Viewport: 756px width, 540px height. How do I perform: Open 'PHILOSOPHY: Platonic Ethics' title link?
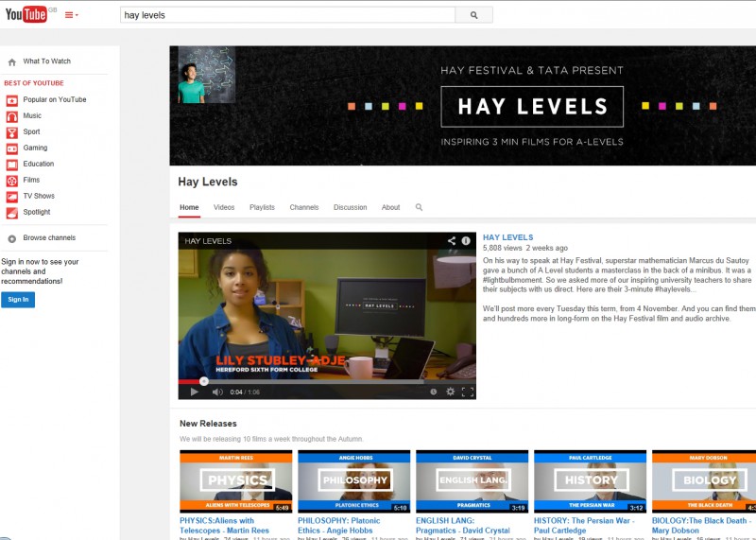(x=339, y=526)
